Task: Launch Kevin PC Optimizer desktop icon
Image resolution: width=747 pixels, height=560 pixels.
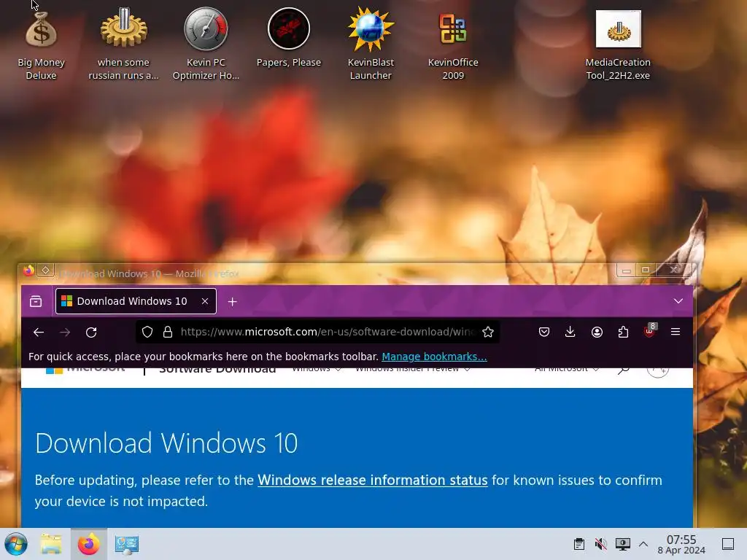Action: point(206,44)
